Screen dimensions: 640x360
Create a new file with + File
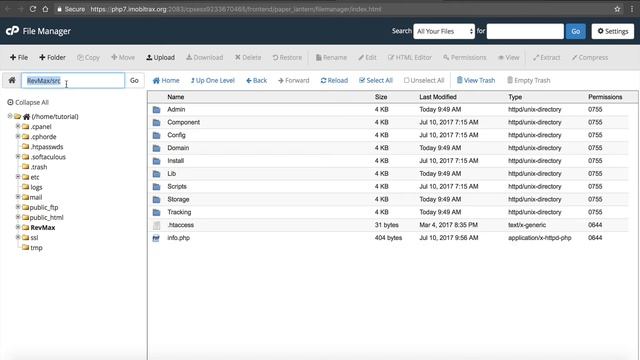(x=19, y=58)
